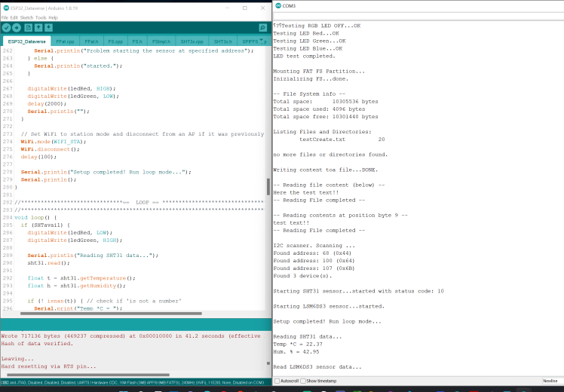Switch to the FFat.cpp tab
Viewport: 564px width, 392px height.
[65, 41]
